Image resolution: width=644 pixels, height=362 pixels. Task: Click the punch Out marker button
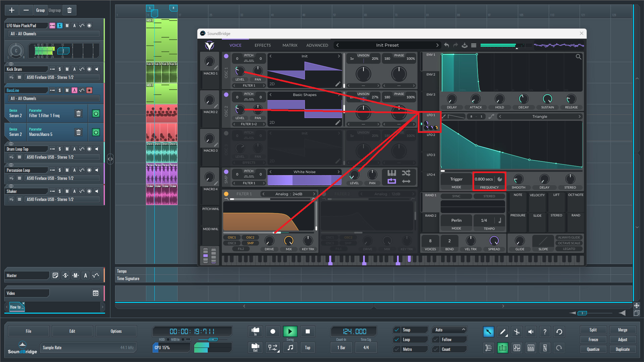tap(255, 348)
